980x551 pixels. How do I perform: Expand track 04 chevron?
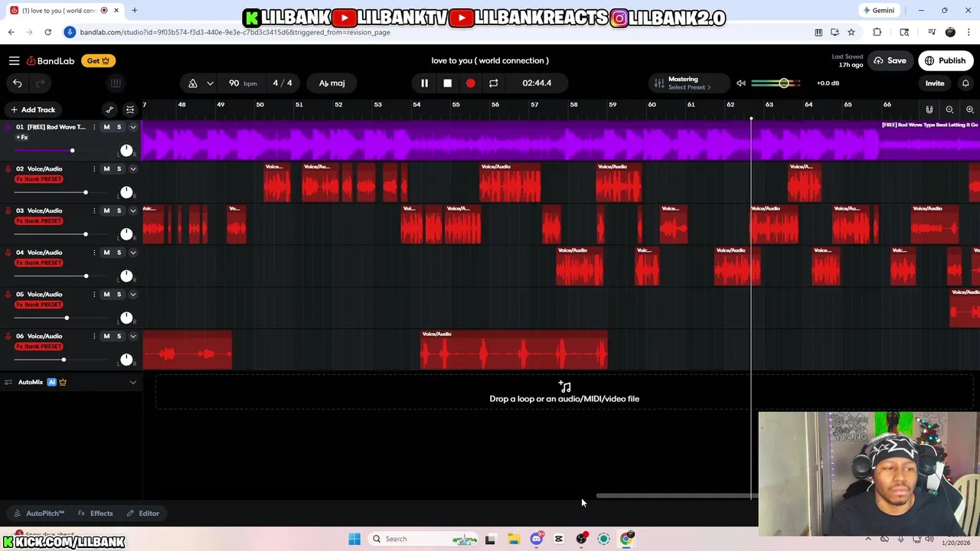click(132, 253)
